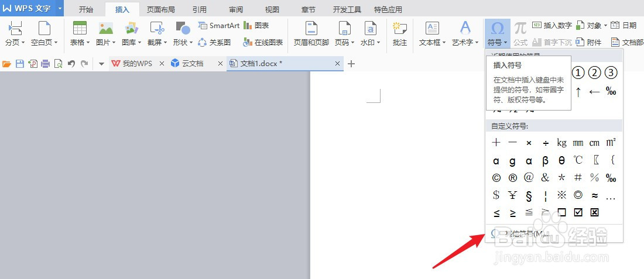Click the 分页 page break icon
This screenshot has width=644, height=279.
pos(16,28)
